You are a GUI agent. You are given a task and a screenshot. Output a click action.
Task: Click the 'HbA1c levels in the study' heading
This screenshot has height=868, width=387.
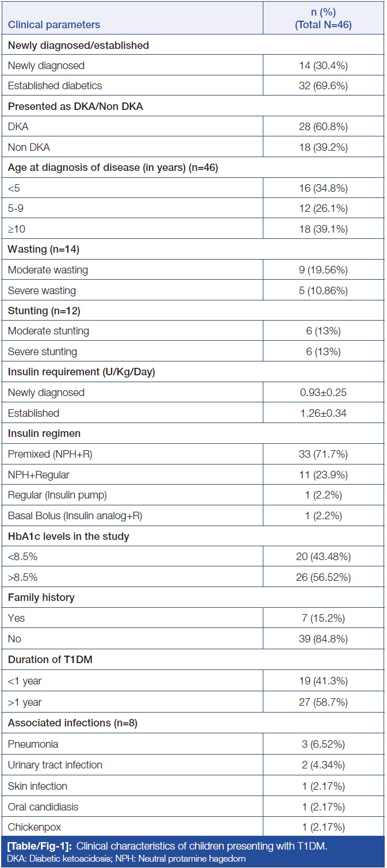(68, 536)
